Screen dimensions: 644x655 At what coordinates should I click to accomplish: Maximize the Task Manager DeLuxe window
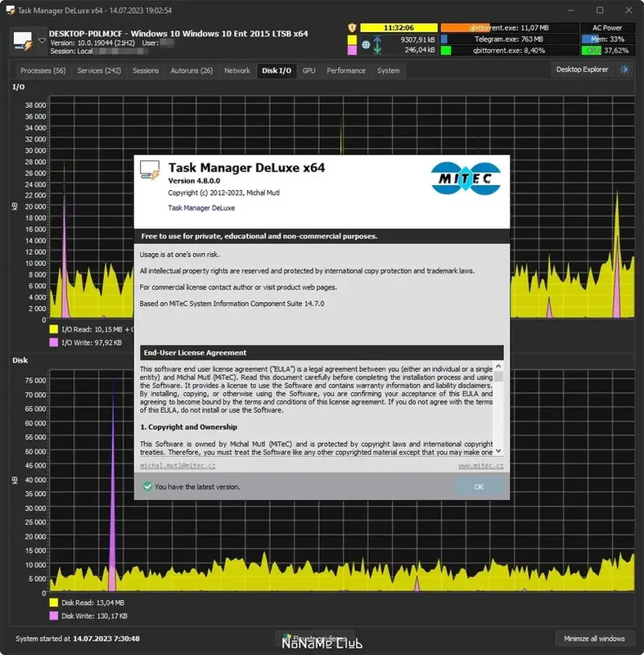click(600, 10)
